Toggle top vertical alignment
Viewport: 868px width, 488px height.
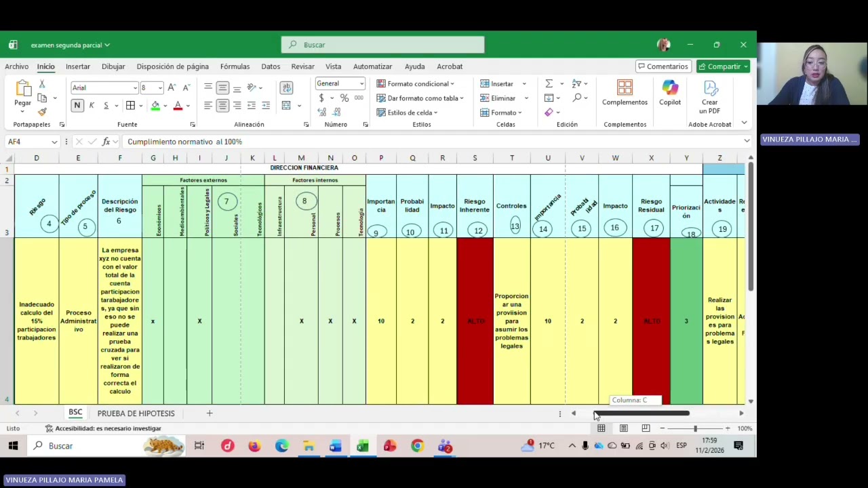point(208,87)
